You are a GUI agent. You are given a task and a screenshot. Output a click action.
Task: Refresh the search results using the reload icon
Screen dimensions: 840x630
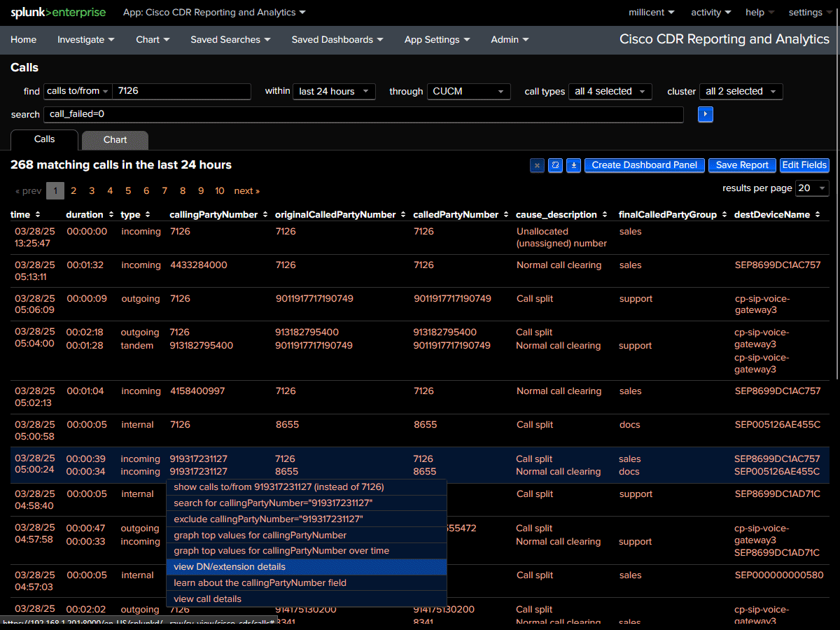[x=555, y=165]
